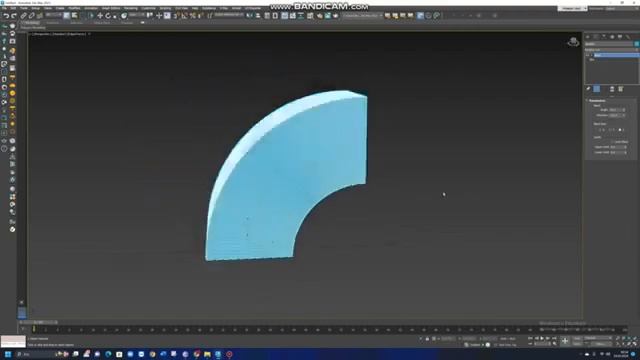Toggle the Snaps Toggle icon
Viewport: 640px width, 360px height.
click(x=176, y=16)
